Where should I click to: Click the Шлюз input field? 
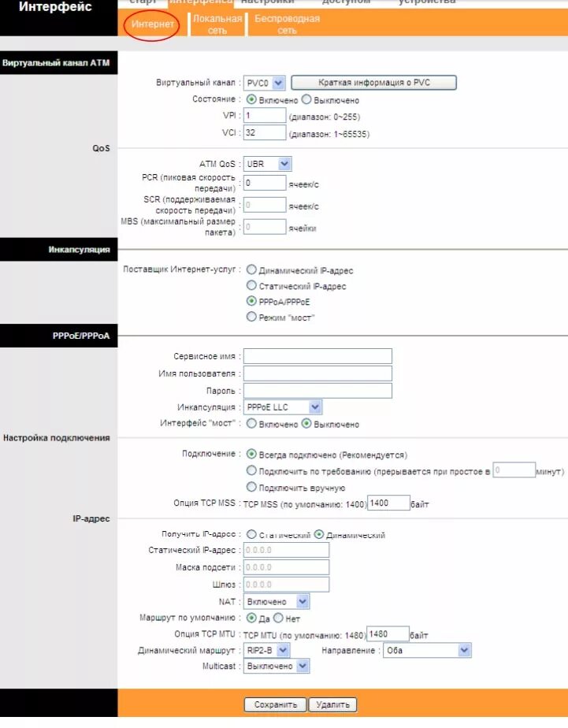286,585
